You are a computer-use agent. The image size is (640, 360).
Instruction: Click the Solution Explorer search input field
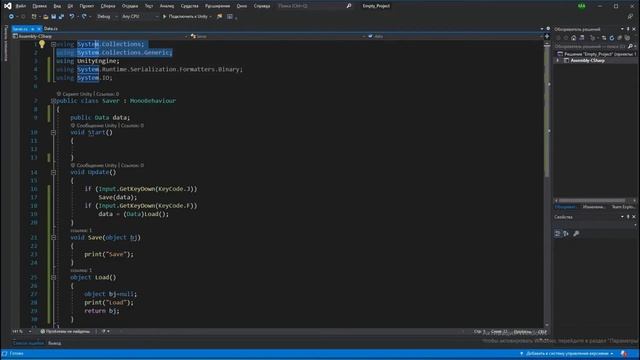[590, 46]
